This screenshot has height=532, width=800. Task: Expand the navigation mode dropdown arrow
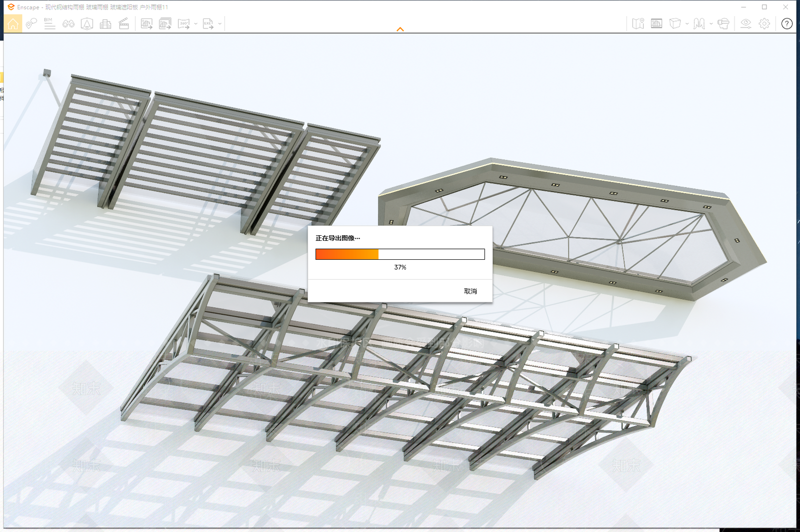[x=711, y=23]
